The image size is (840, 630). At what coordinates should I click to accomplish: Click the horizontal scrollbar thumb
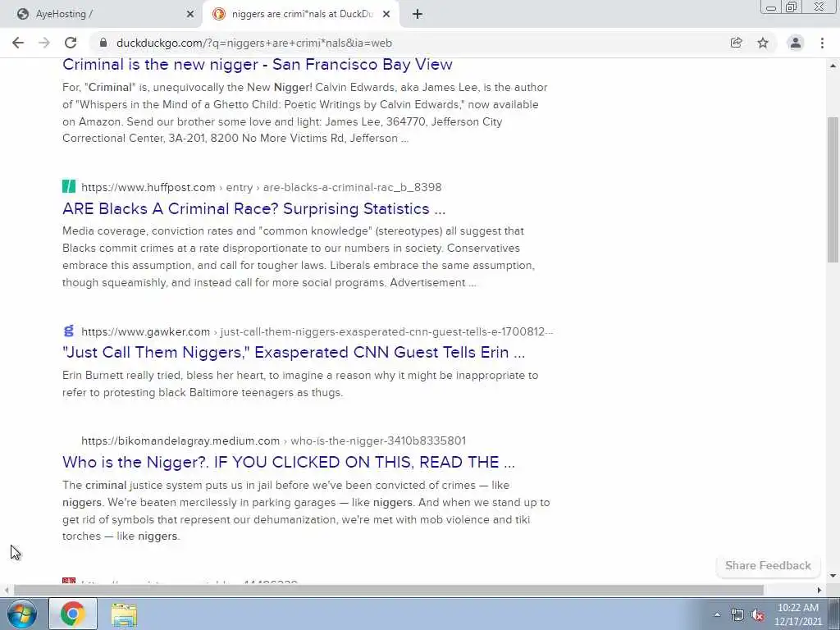[x=388, y=591]
